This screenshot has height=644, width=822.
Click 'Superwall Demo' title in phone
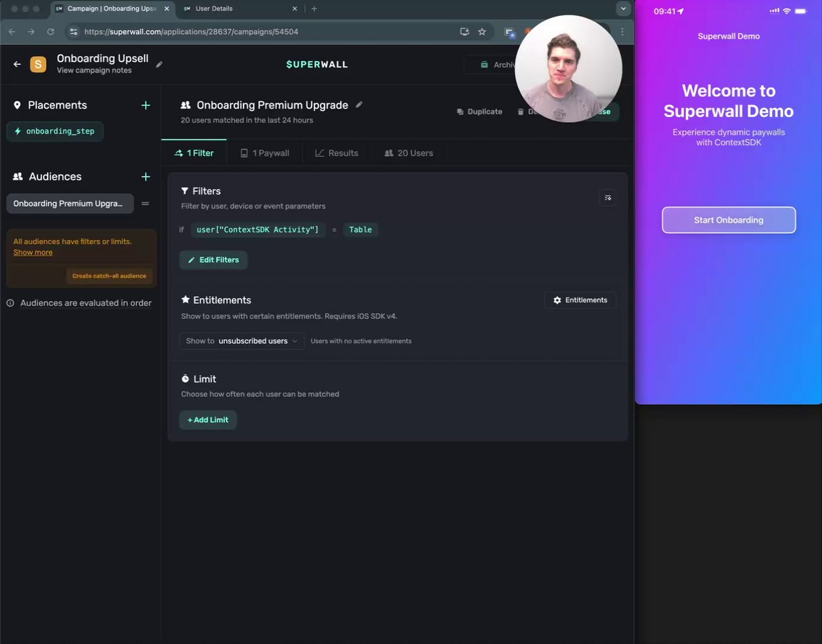pyautogui.click(x=729, y=36)
